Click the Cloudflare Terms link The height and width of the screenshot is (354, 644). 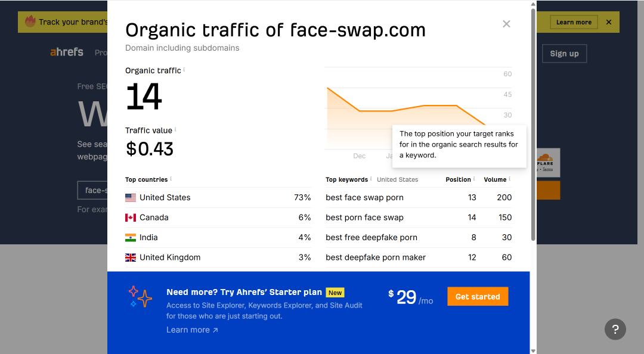coord(547,169)
